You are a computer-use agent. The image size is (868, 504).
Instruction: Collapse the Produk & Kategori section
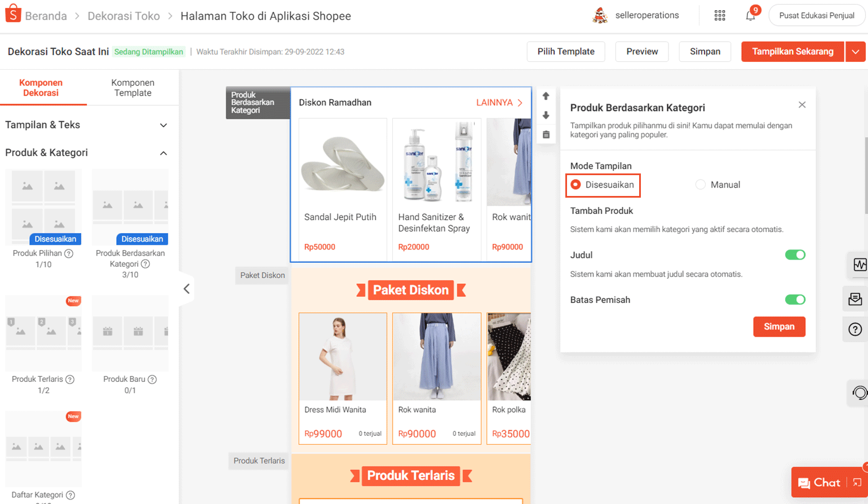(163, 153)
